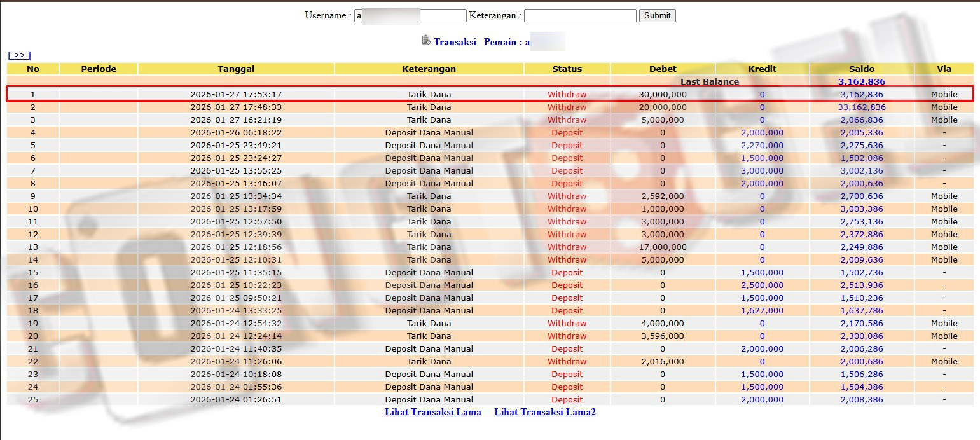The height and width of the screenshot is (440, 980).
Task: Focus the Username input field
Action: tap(410, 15)
